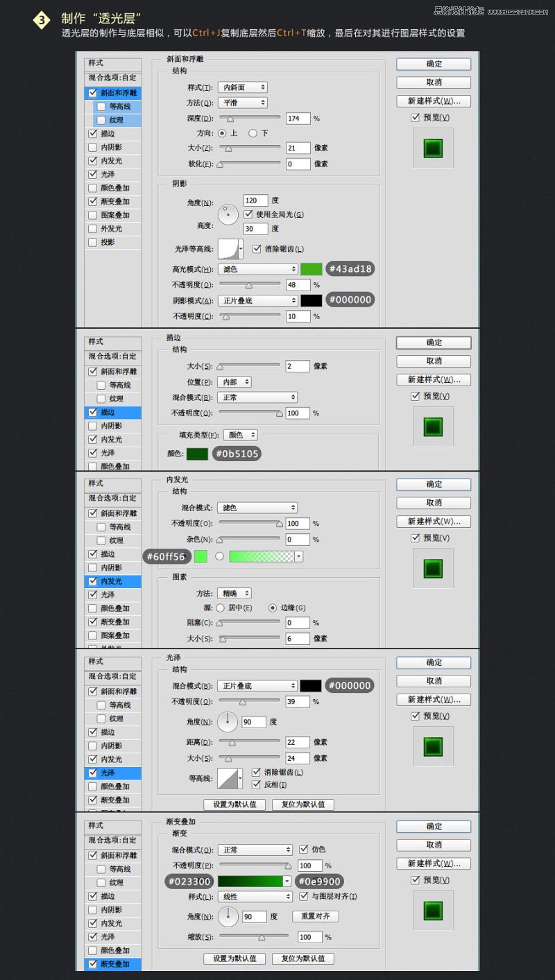Click 设置为默认值 button in 光泽 dialog
This screenshot has height=980, width=555.
coord(234,805)
